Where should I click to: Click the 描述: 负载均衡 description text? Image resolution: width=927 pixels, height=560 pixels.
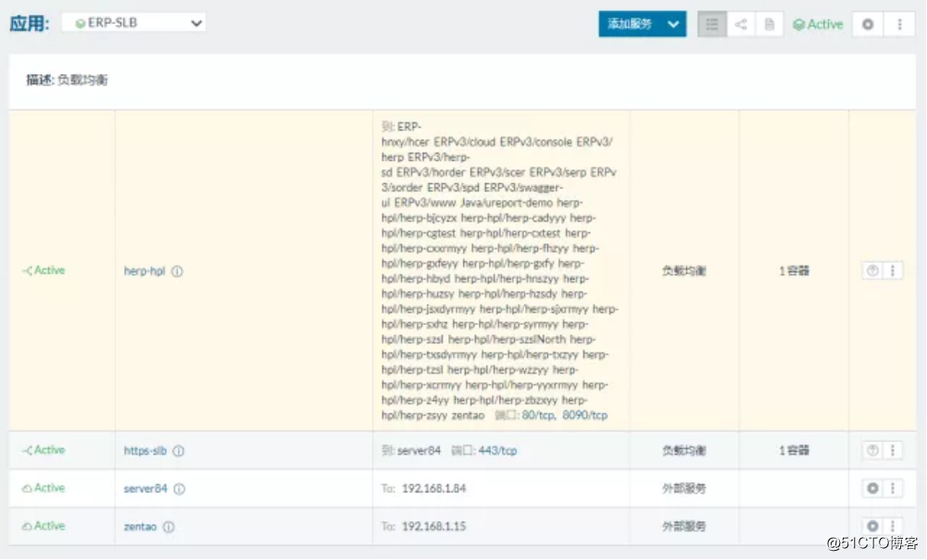point(67,80)
